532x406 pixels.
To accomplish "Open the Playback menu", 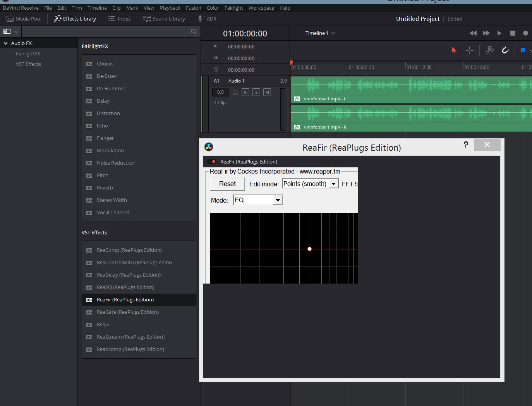I will 170,8.
